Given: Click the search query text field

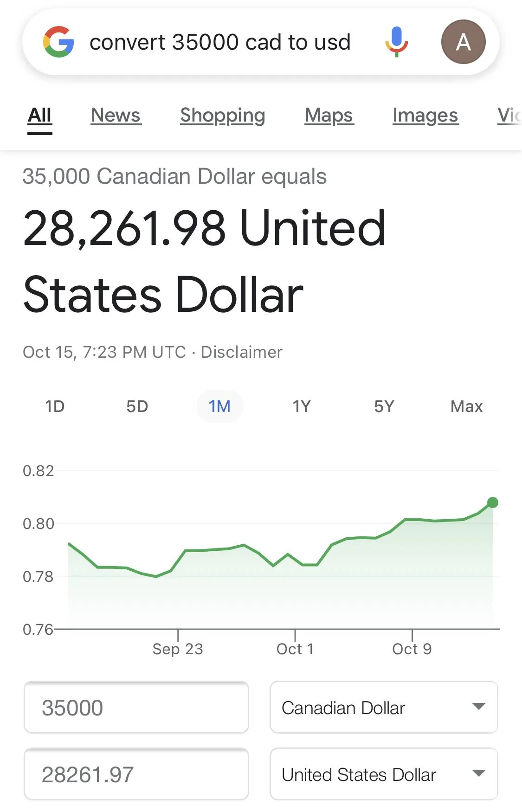Looking at the screenshot, I should pyautogui.click(x=220, y=42).
